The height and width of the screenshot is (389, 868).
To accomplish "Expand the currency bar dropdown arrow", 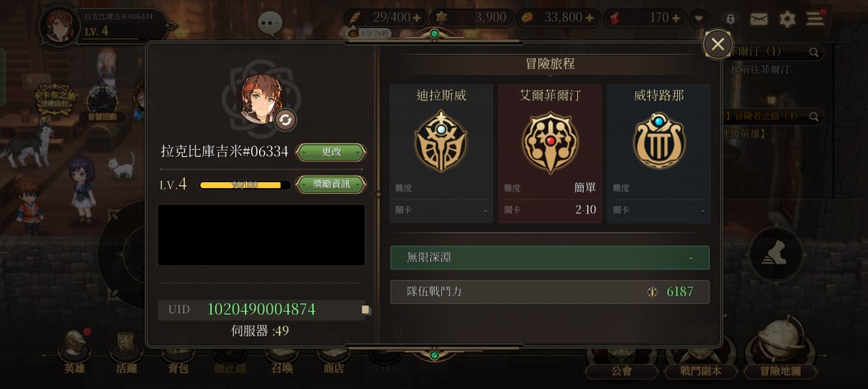I will tap(699, 18).
